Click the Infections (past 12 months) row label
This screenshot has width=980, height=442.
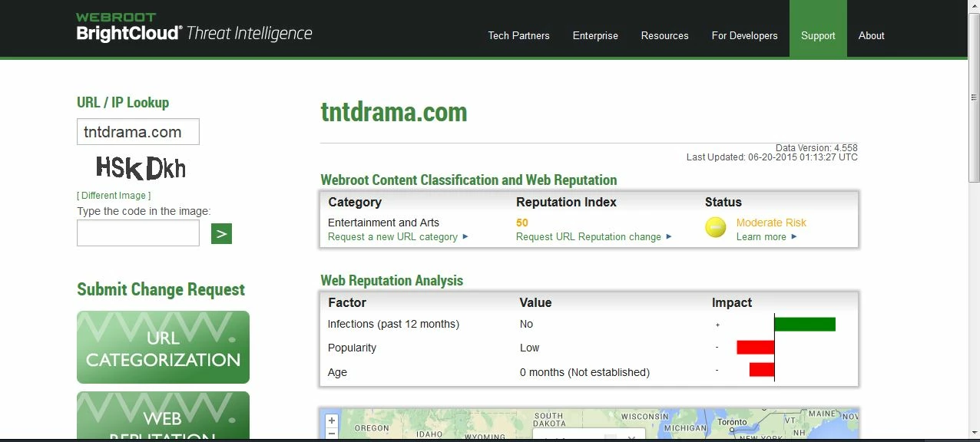tap(393, 324)
